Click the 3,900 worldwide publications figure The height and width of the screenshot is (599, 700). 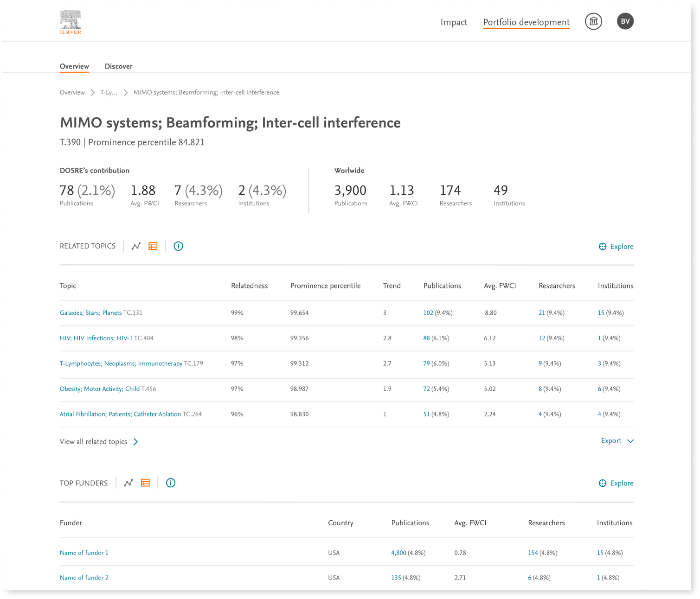coord(351,191)
